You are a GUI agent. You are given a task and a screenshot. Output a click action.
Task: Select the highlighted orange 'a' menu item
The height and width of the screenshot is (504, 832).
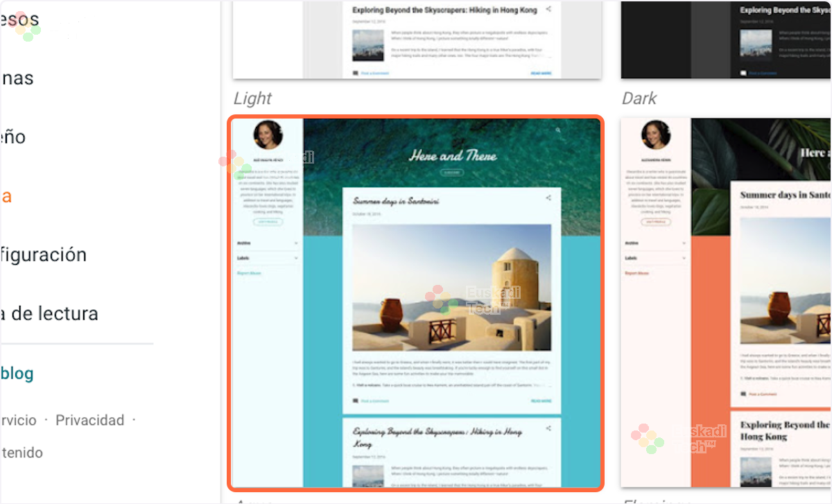point(6,196)
